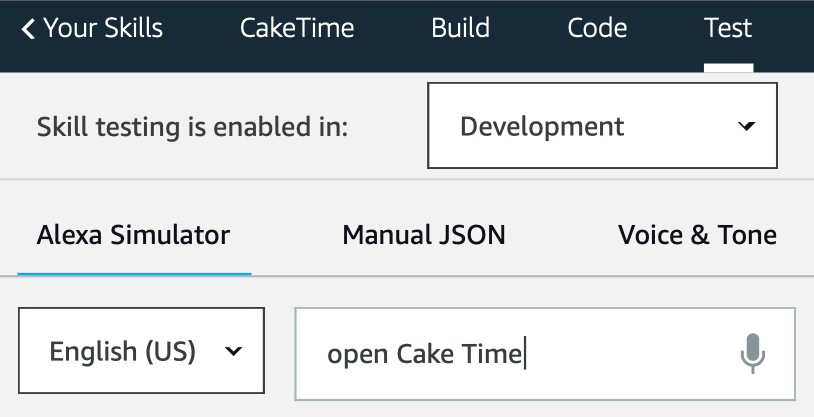Screen dimensions: 814x417
Task: Click the caret arrow in Development dropdown
Action: click(745, 127)
